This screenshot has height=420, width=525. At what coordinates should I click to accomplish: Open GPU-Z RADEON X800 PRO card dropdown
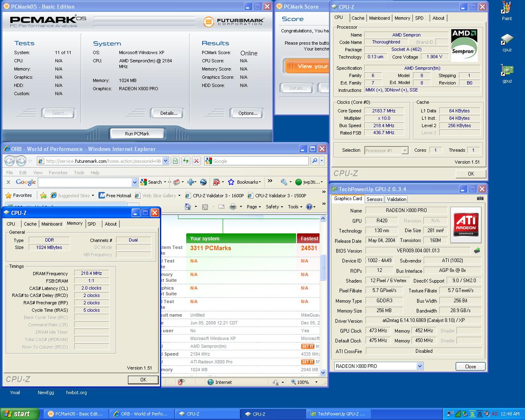pos(420,366)
